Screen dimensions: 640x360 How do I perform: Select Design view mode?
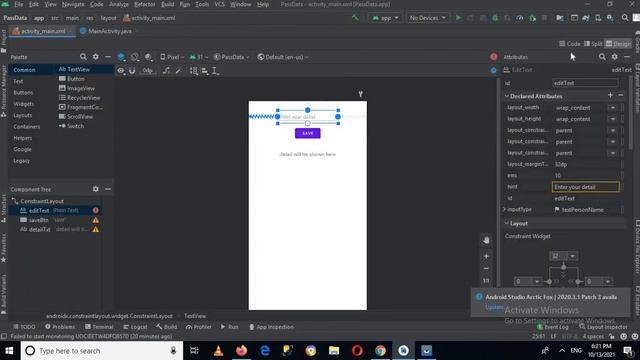(x=618, y=44)
